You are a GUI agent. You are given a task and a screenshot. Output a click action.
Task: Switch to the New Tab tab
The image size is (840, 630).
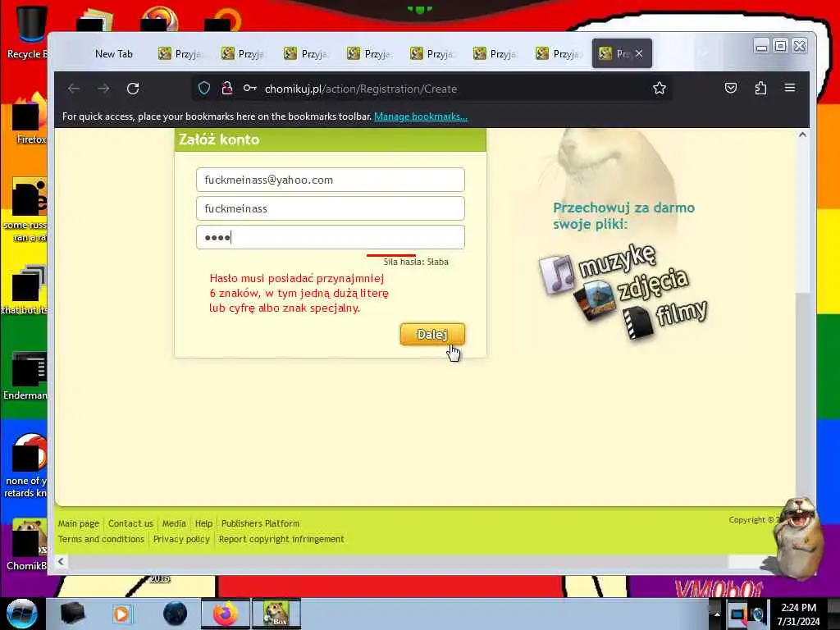(113, 53)
